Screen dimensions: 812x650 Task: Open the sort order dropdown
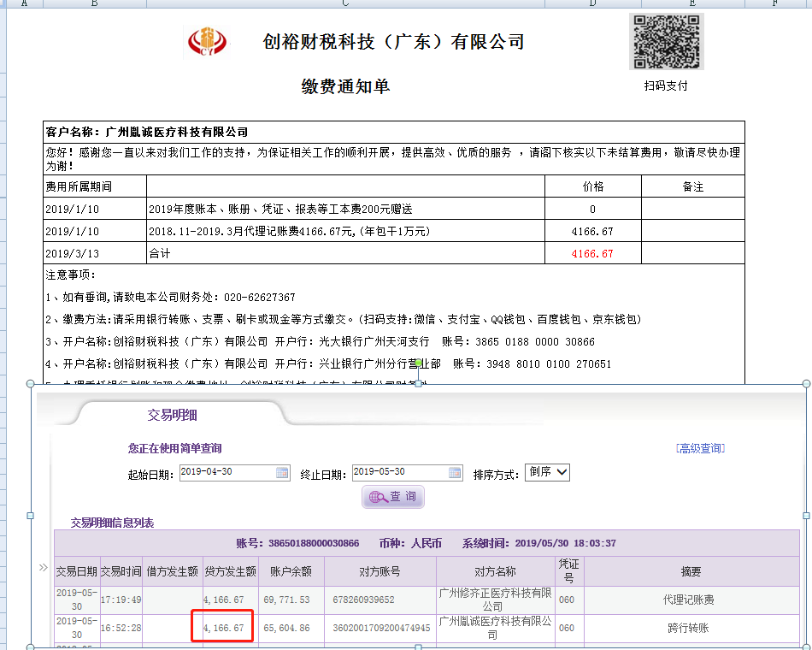(547, 472)
